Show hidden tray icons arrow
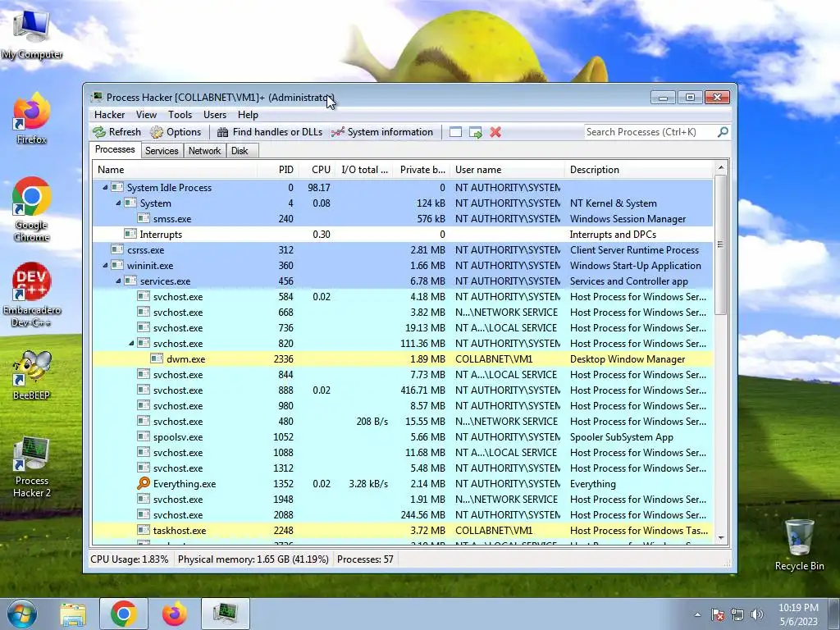The image size is (840, 630). (x=697, y=614)
